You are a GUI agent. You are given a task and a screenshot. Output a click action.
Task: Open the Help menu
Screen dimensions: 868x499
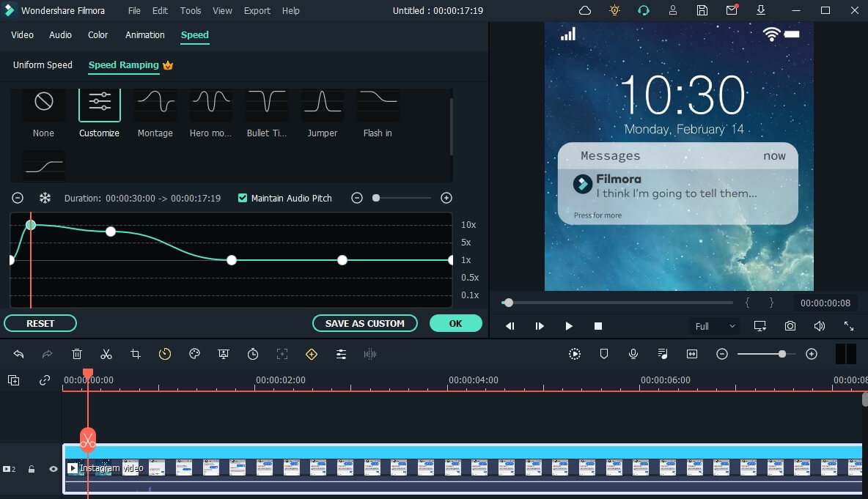click(290, 10)
